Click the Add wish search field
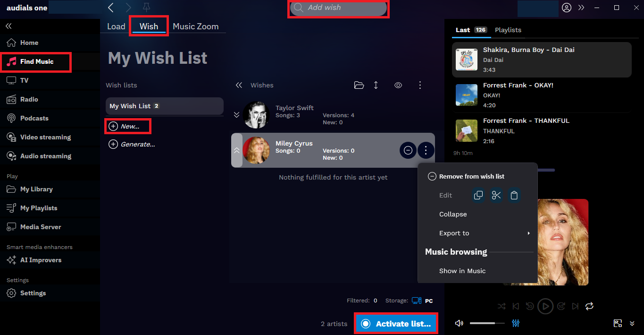 [x=338, y=8]
